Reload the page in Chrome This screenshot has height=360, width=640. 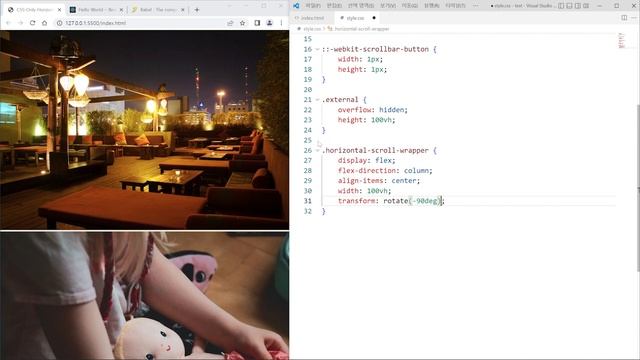coord(33,23)
